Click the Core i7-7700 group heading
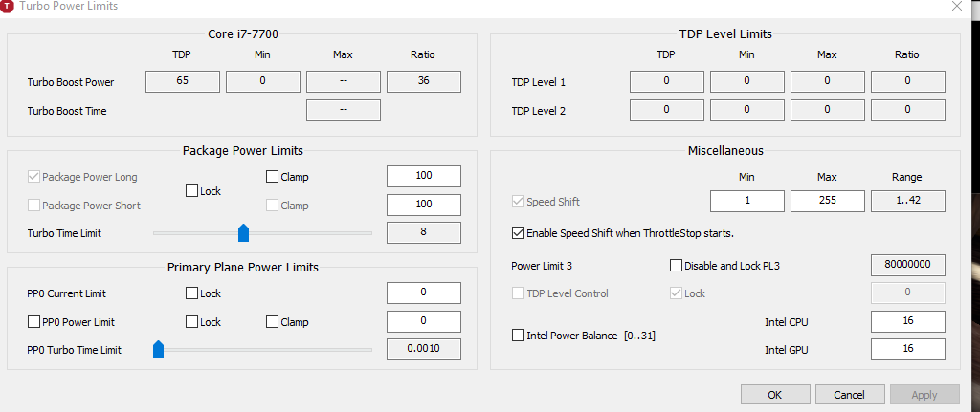The width and height of the screenshot is (980, 412). point(242,34)
